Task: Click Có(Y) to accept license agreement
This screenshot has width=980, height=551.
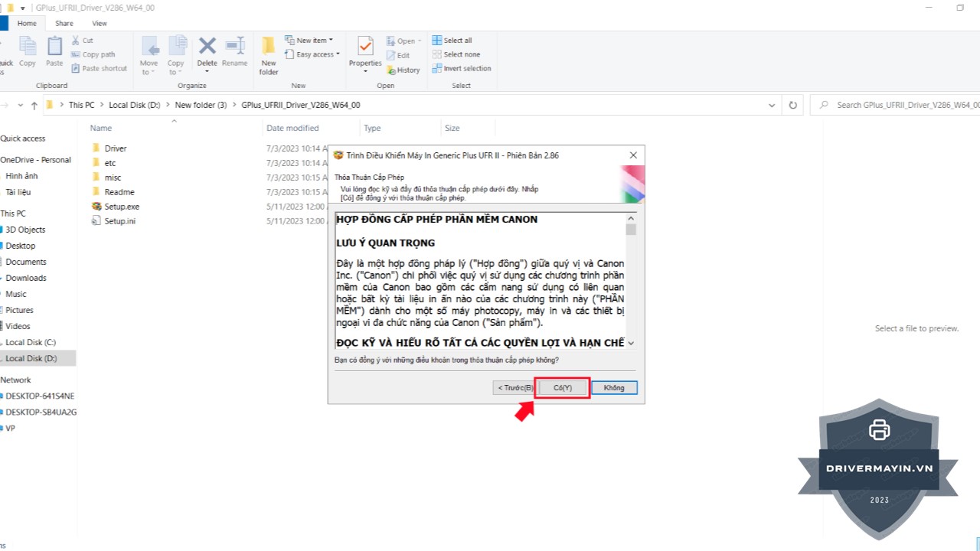Action: (x=563, y=388)
